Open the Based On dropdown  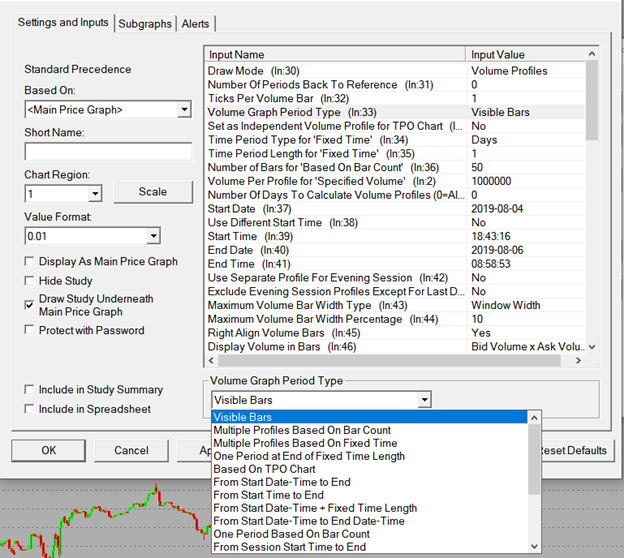point(107,110)
